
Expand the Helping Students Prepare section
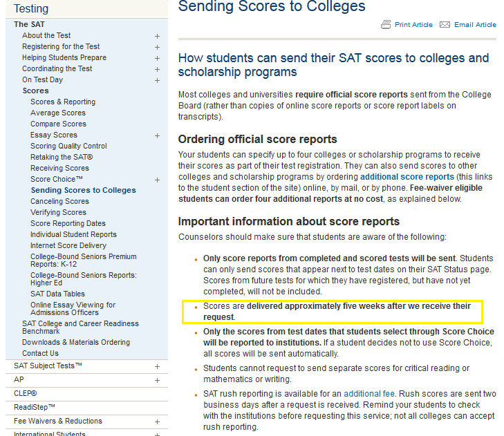[x=157, y=58]
